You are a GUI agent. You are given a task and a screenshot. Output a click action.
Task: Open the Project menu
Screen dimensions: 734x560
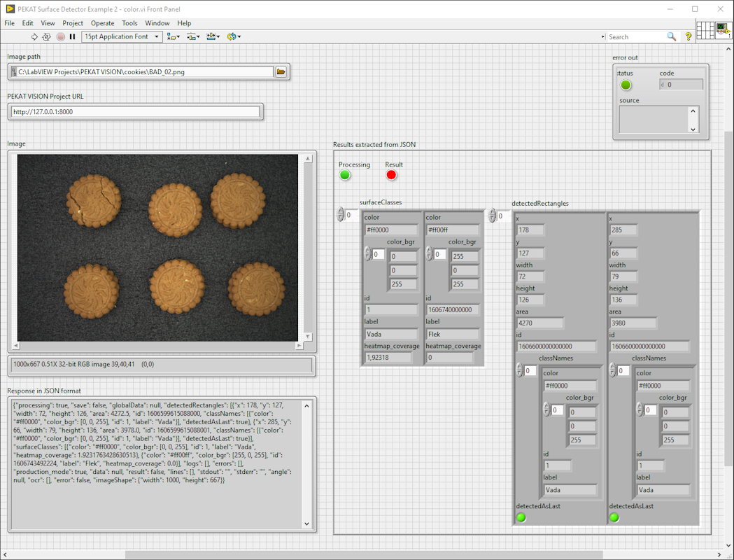pos(73,23)
